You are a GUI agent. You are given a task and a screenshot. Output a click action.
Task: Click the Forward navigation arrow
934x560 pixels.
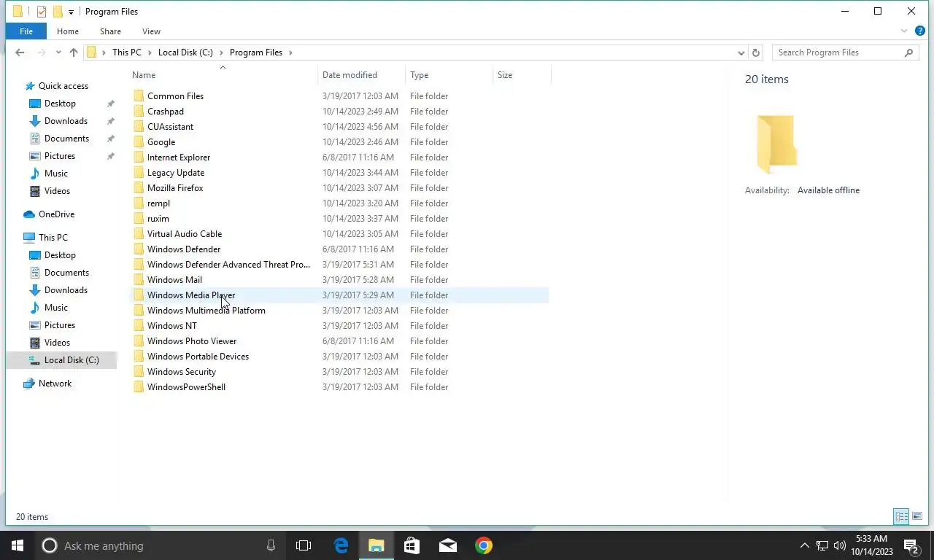click(x=42, y=52)
